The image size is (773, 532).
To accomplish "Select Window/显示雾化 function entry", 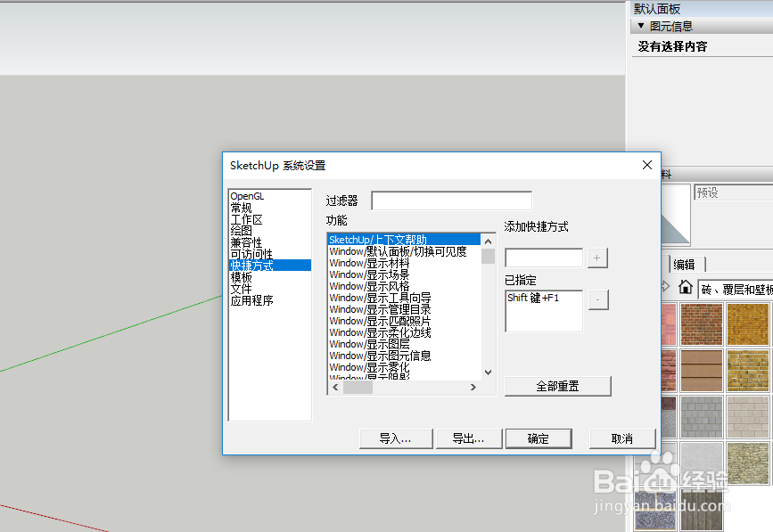I will click(369, 367).
